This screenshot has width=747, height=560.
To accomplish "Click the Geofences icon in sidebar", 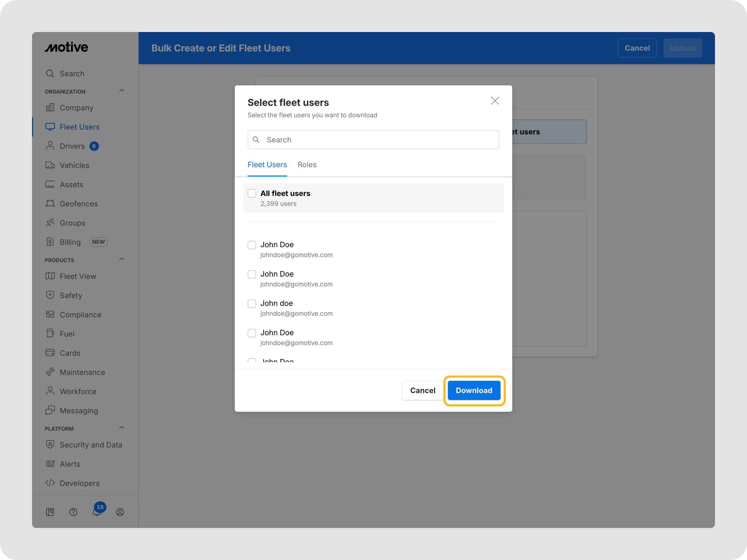I will pyautogui.click(x=50, y=203).
